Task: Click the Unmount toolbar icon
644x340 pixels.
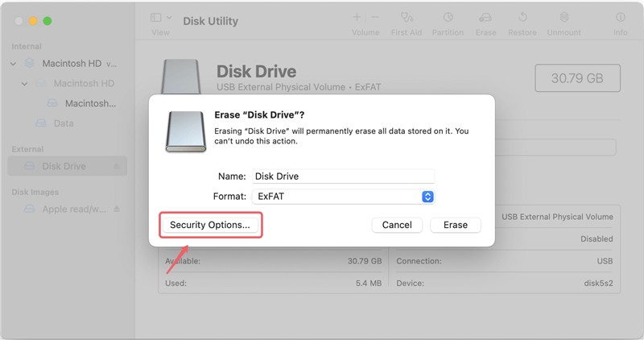Action: pyautogui.click(x=563, y=17)
